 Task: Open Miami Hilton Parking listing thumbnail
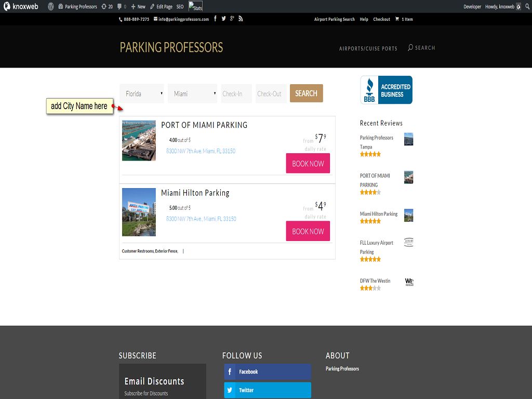[x=139, y=212]
